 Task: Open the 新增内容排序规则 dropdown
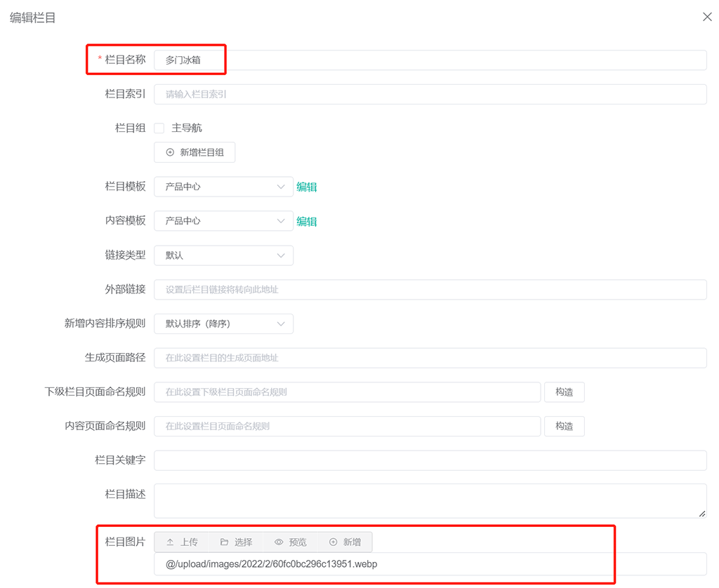click(x=223, y=323)
